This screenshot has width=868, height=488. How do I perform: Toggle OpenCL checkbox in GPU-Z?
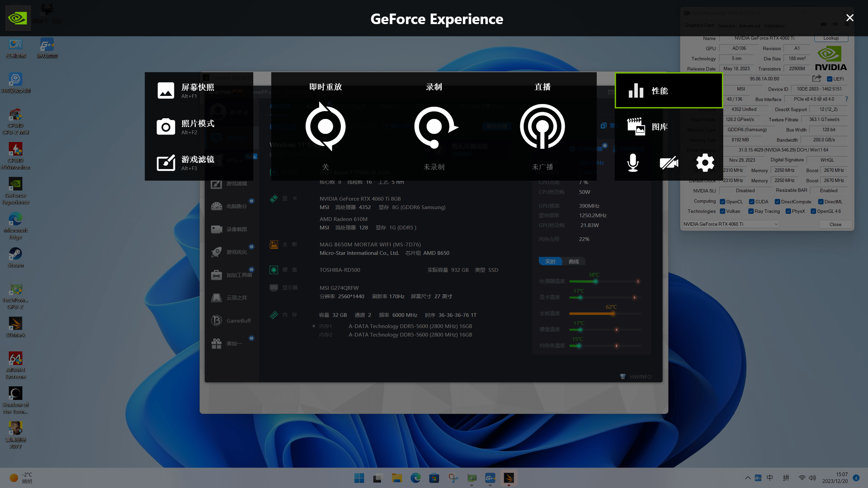(x=723, y=202)
